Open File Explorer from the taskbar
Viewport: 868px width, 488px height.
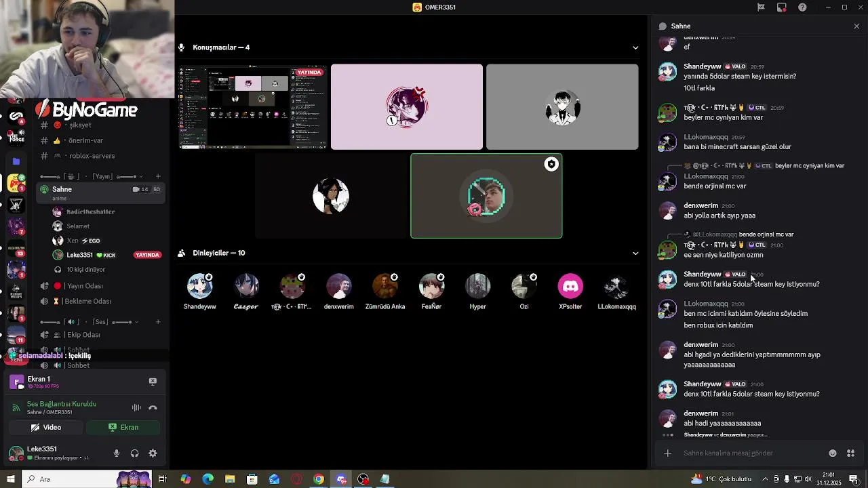point(230,479)
